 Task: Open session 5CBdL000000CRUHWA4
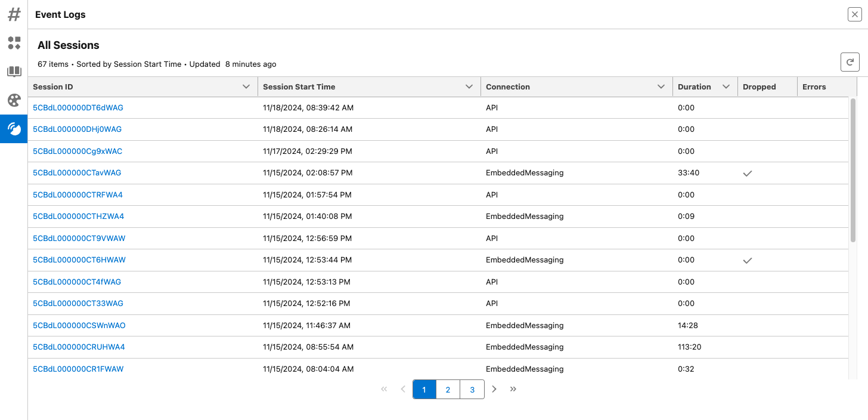click(x=79, y=347)
